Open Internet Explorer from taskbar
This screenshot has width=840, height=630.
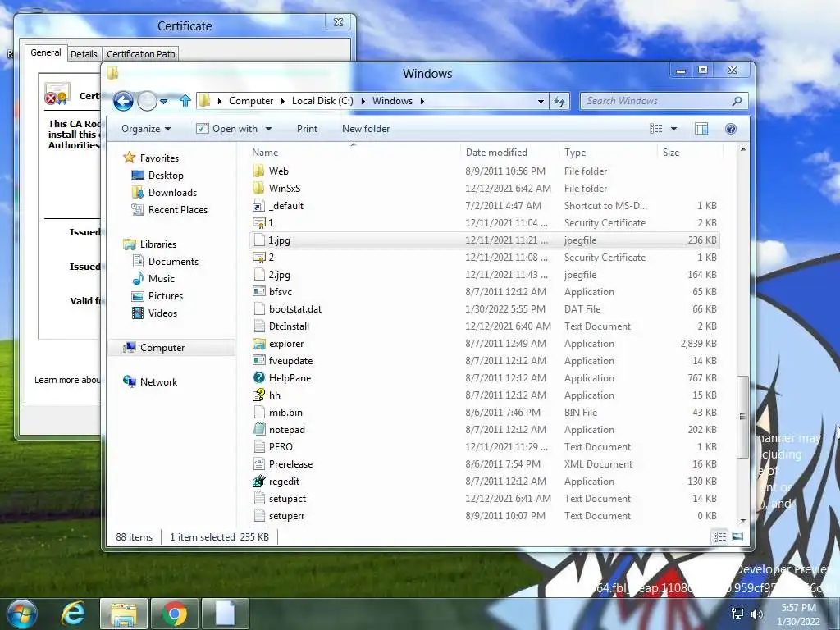tap(73, 614)
